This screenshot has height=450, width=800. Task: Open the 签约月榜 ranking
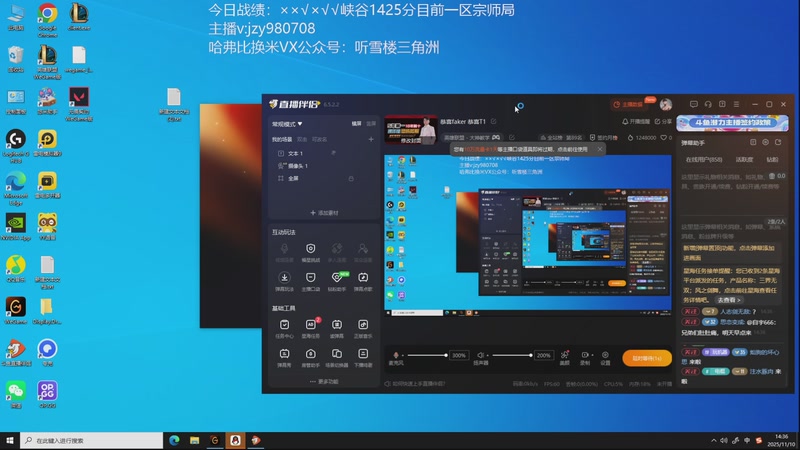click(x=604, y=138)
